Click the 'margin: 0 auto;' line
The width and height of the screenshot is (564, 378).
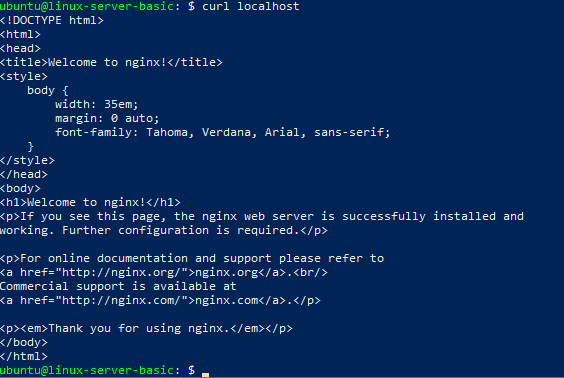point(107,119)
